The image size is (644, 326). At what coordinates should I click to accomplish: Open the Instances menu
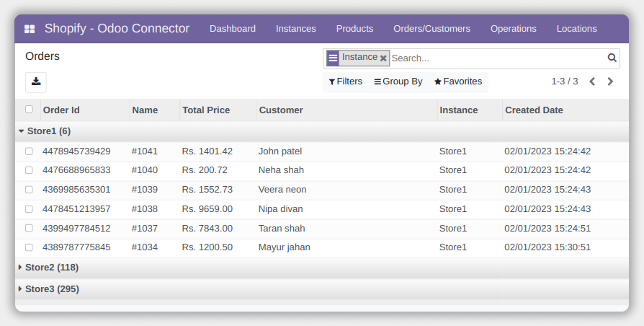[296, 29]
